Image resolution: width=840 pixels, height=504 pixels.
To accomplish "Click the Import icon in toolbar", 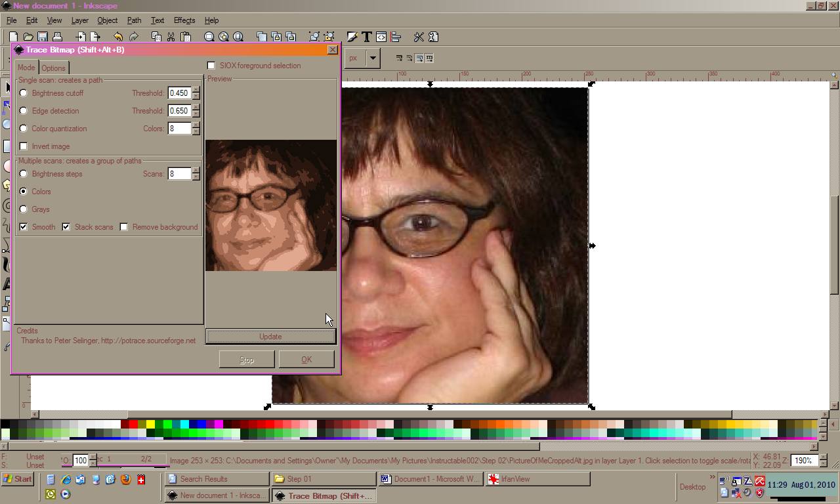I will [81, 37].
